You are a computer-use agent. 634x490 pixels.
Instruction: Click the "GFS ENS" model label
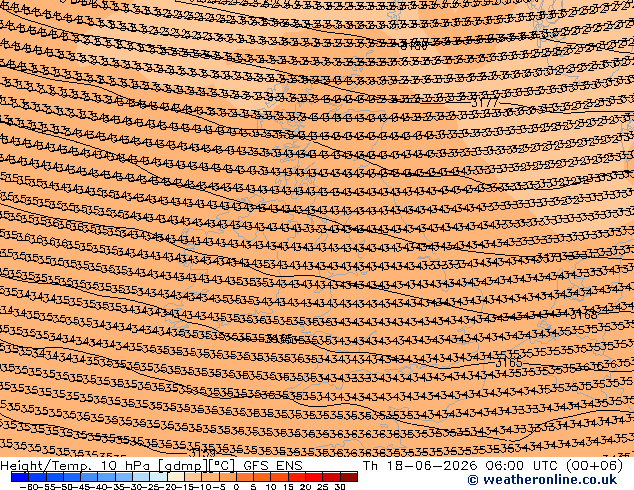pyautogui.click(x=273, y=466)
